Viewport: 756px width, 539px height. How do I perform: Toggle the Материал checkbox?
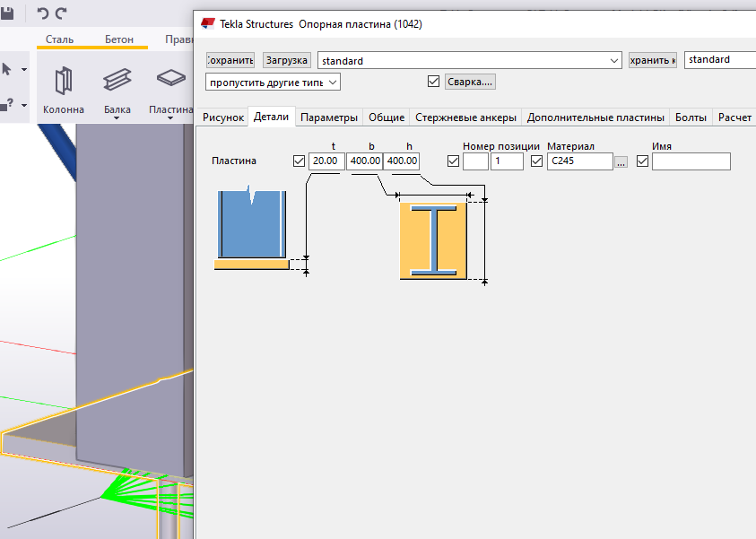point(536,161)
